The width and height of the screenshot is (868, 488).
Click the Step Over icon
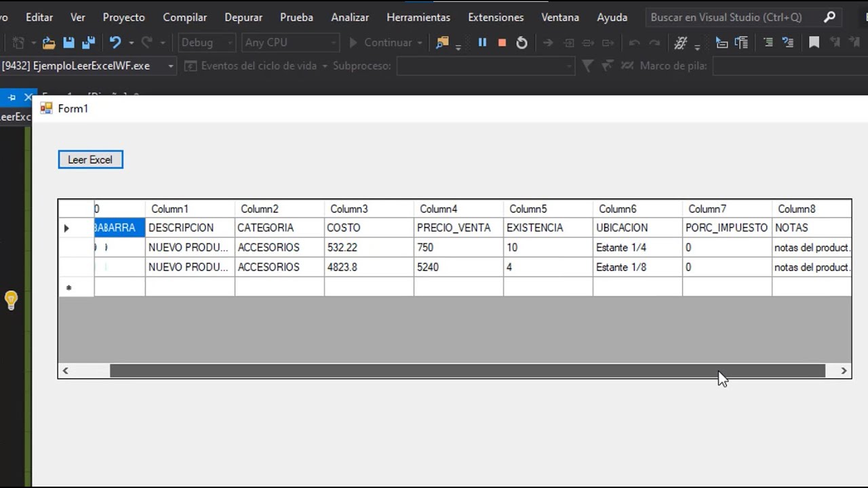[x=589, y=43]
